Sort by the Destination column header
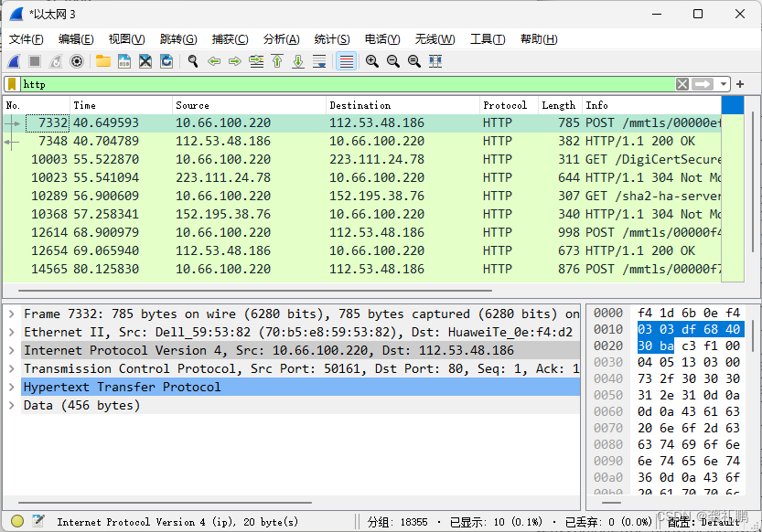The height and width of the screenshot is (532, 762). click(402, 105)
